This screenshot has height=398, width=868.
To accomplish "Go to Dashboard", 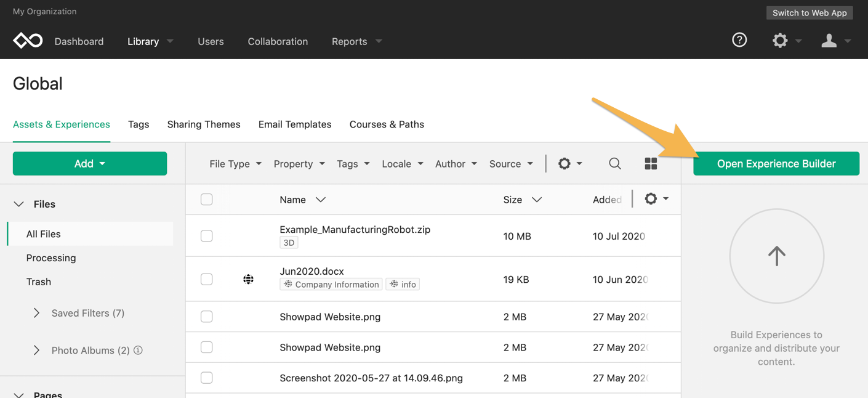I will 79,41.
